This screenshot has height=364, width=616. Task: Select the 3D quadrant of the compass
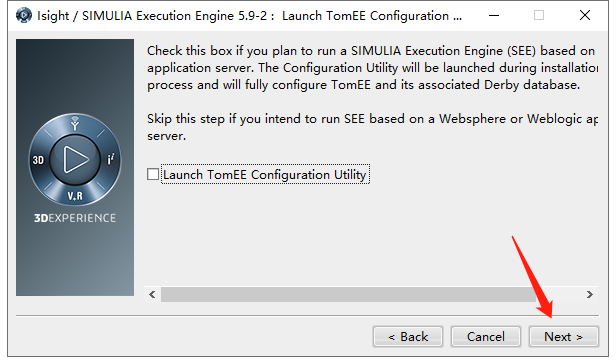(x=38, y=160)
